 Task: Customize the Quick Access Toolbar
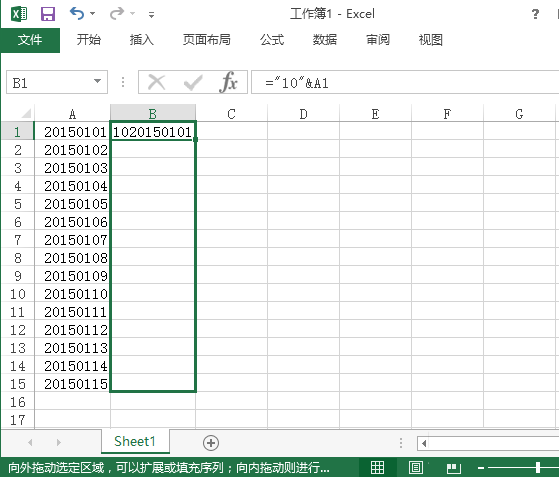pos(152,15)
